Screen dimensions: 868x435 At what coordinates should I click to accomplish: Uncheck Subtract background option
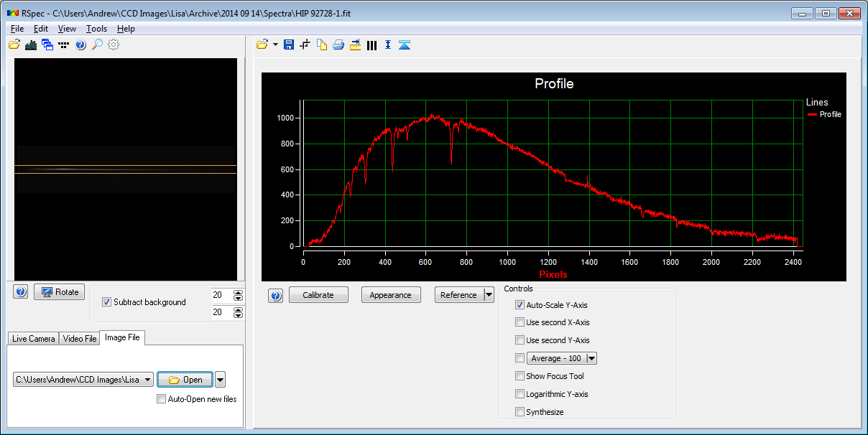(107, 302)
